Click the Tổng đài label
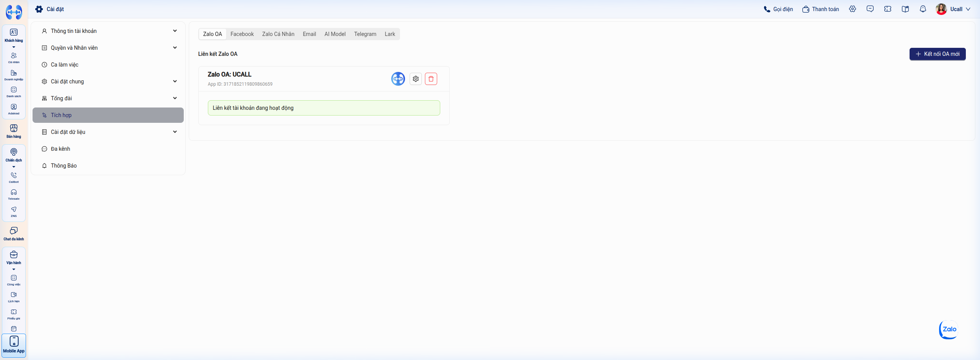Viewport: 980px width, 360px height. click(61, 98)
